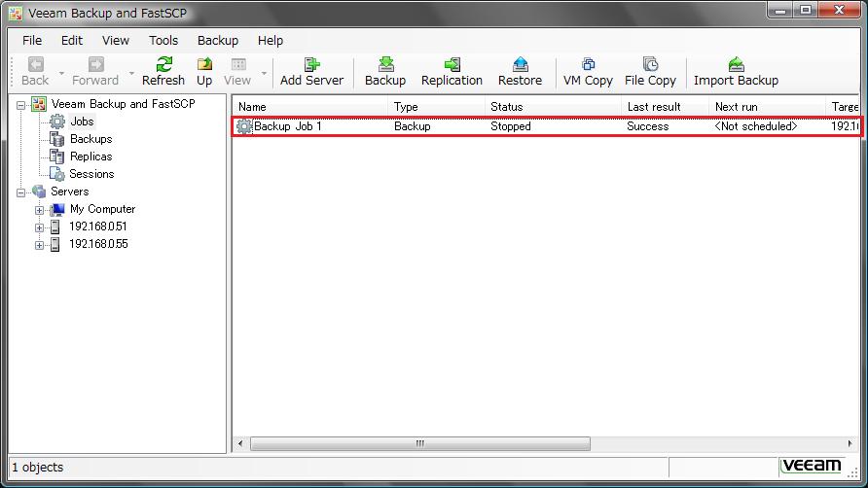
Task: Select server 192.168.0.55 in the tree
Action: coord(98,244)
